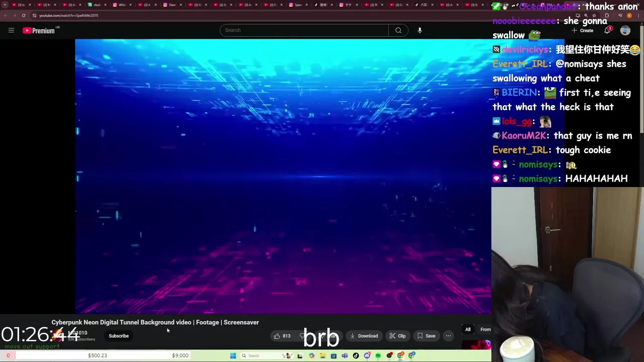Start voice search with the microphone icon
Viewport: 644px width, 362px height.
pos(420,30)
